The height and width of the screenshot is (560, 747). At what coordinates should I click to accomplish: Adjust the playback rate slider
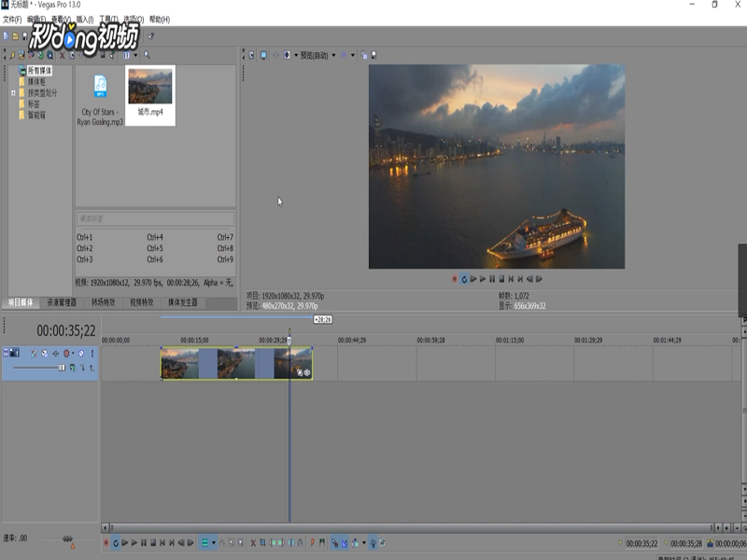point(67,539)
